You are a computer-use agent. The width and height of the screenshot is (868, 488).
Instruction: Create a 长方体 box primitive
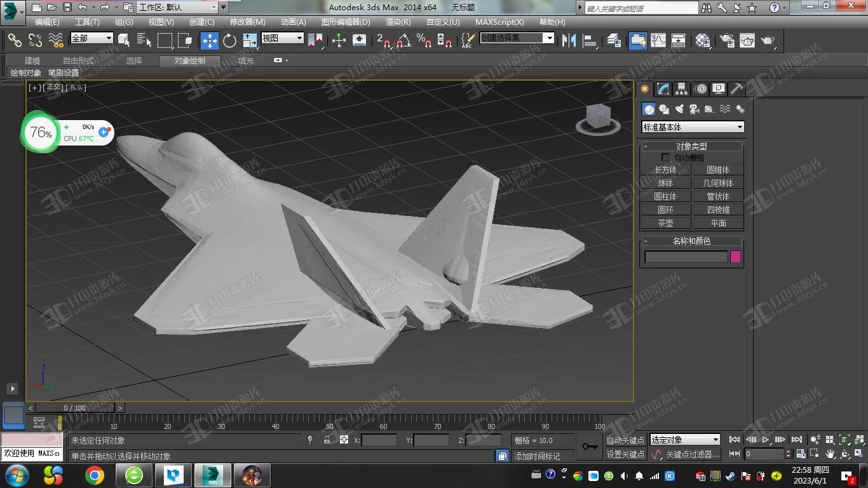click(665, 170)
